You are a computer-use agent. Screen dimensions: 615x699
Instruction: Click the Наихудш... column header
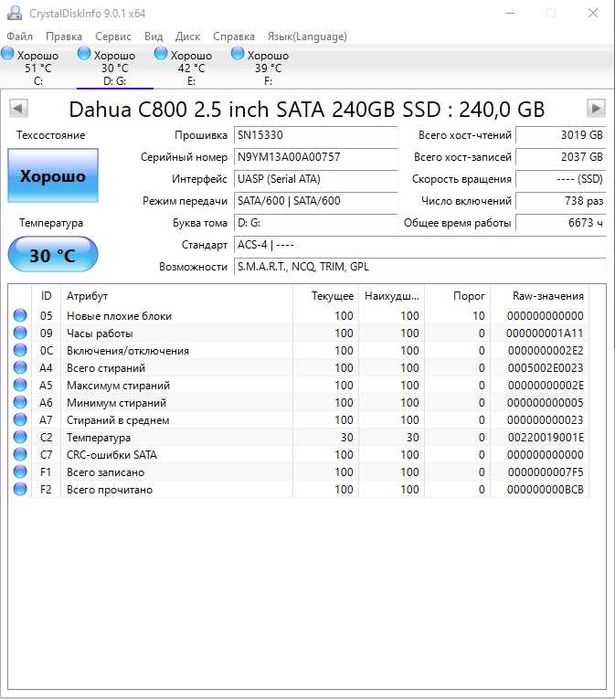[x=392, y=296]
